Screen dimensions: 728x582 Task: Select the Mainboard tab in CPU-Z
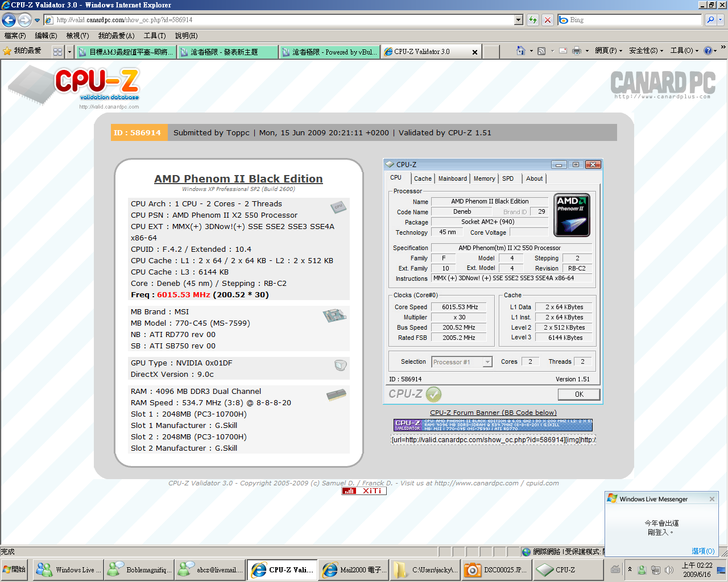pyautogui.click(x=452, y=178)
